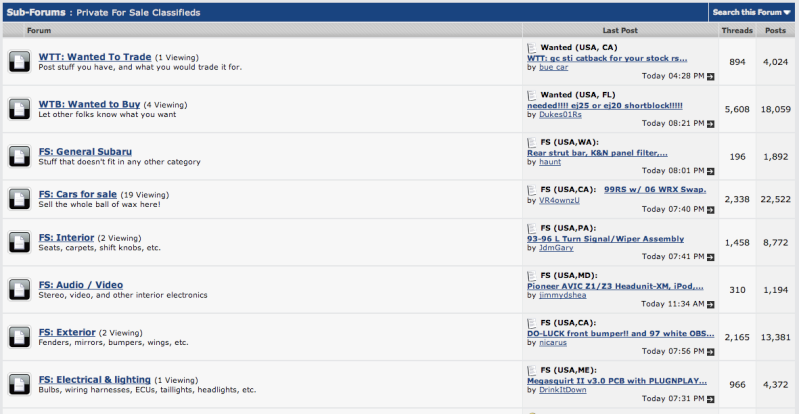Go to last post arrow in Interior row
Image resolution: width=799 pixels, height=414 pixels.
[711, 256]
